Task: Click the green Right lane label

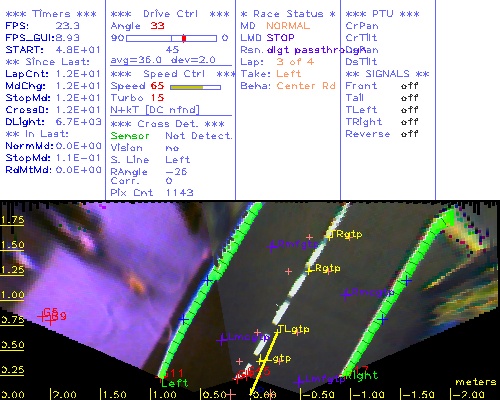Action: point(361,376)
